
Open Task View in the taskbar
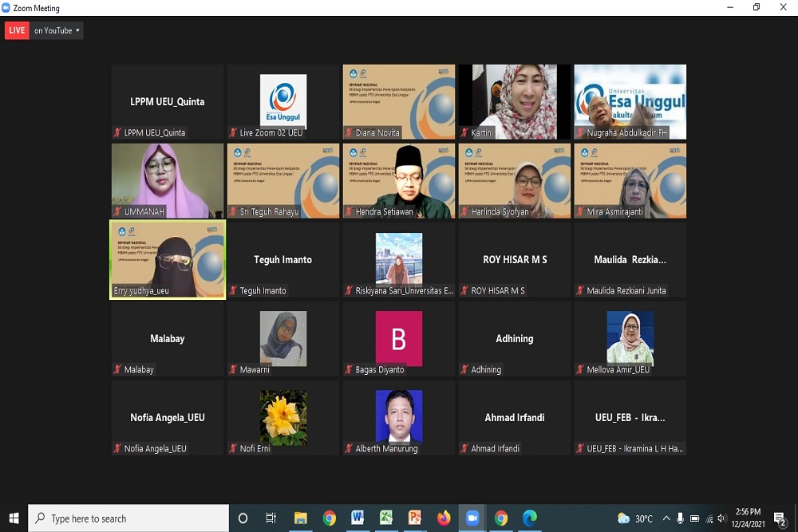(271, 518)
